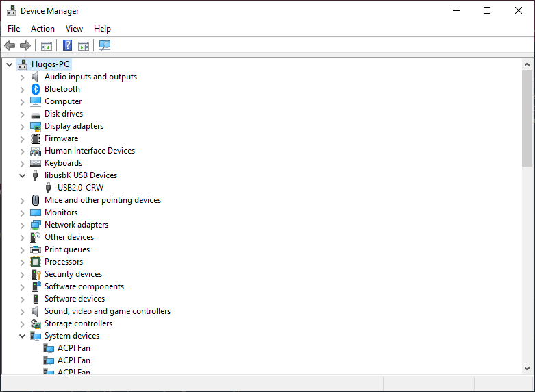Open the View menu
The image size is (535, 392).
[74, 29]
